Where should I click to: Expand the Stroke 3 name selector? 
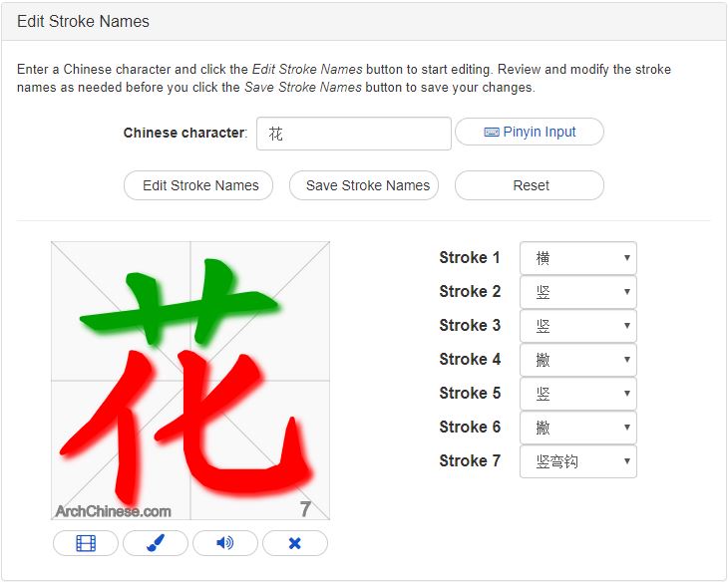pos(578,326)
